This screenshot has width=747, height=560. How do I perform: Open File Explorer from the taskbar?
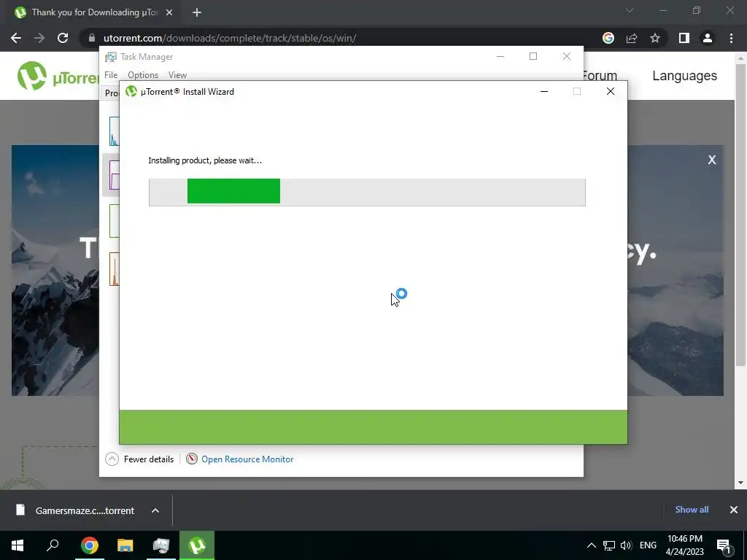coord(125,545)
